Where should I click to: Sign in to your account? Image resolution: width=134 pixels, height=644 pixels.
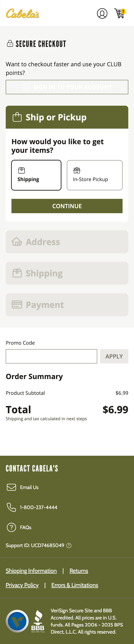coord(67,87)
